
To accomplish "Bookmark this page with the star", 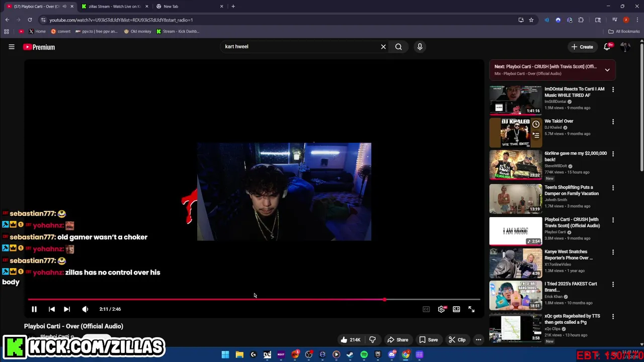I will pyautogui.click(x=531, y=20).
